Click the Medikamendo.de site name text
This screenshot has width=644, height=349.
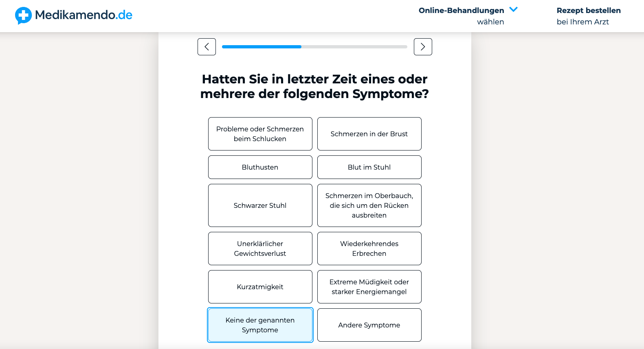pyautogui.click(x=84, y=15)
